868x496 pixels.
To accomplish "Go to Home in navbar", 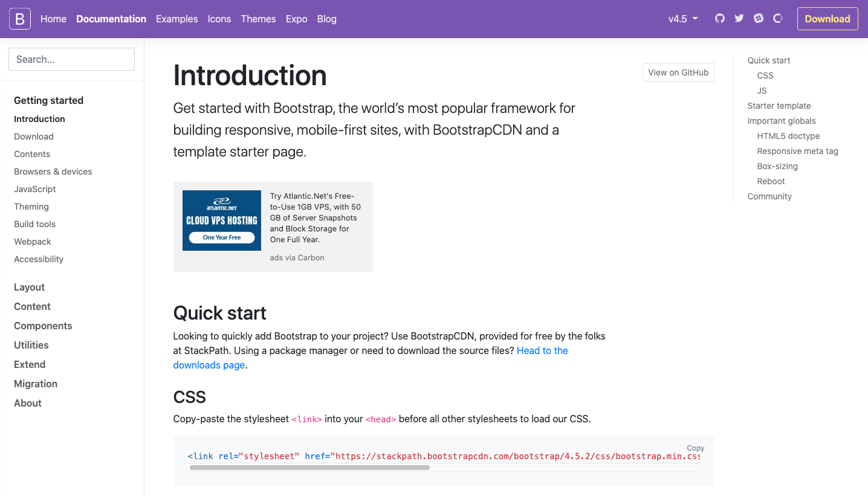I will (x=53, y=19).
